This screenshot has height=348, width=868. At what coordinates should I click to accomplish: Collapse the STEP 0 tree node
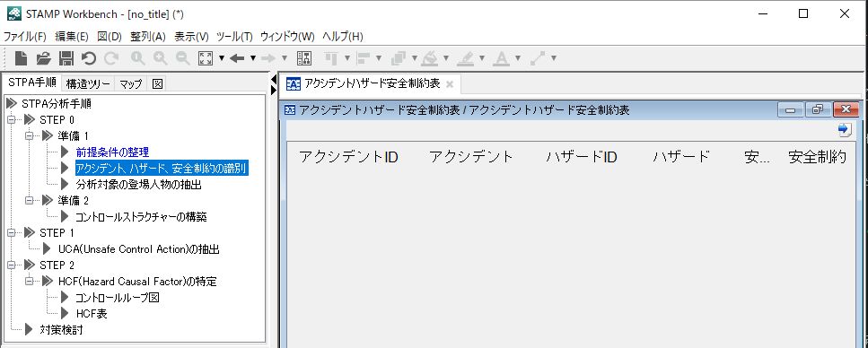12,120
